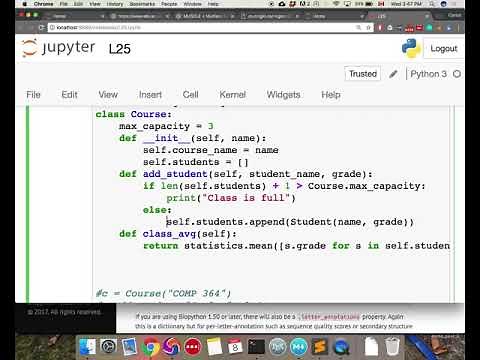This screenshot has width=480, height=360.
Task: Open the Kernel menu
Action: [x=233, y=95]
